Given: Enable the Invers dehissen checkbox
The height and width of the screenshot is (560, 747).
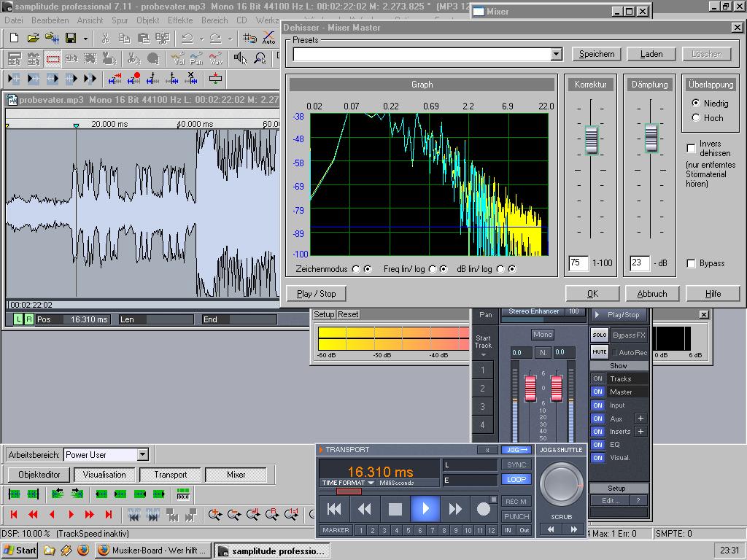Looking at the screenshot, I should (x=691, y=148).
